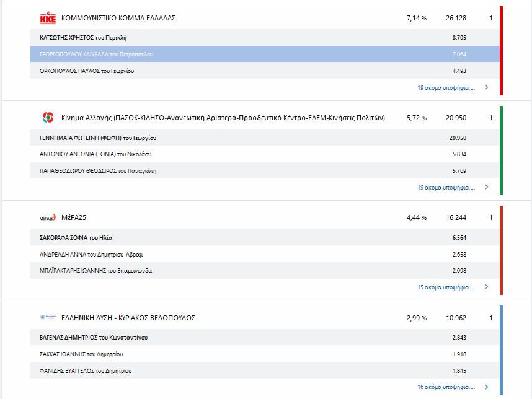Click KKE percentage 7,14 %
Screen dimensions: 532x399
point(417,18)
